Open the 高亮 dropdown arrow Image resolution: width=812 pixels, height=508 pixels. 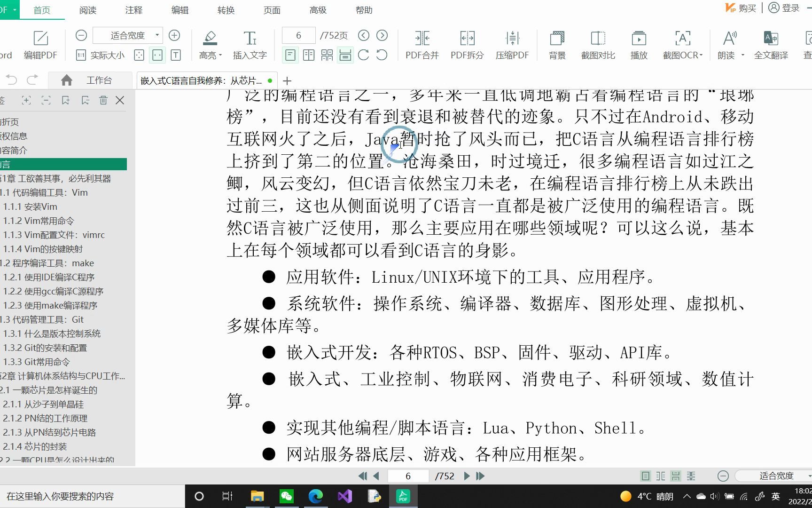(220, 56)
